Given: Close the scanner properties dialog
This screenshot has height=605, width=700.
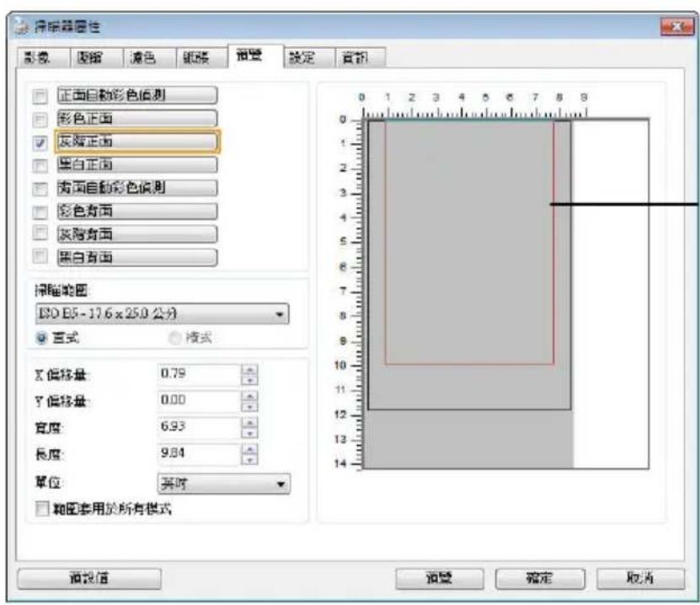Looking at the screenshot, I should (x=676, y=27).
